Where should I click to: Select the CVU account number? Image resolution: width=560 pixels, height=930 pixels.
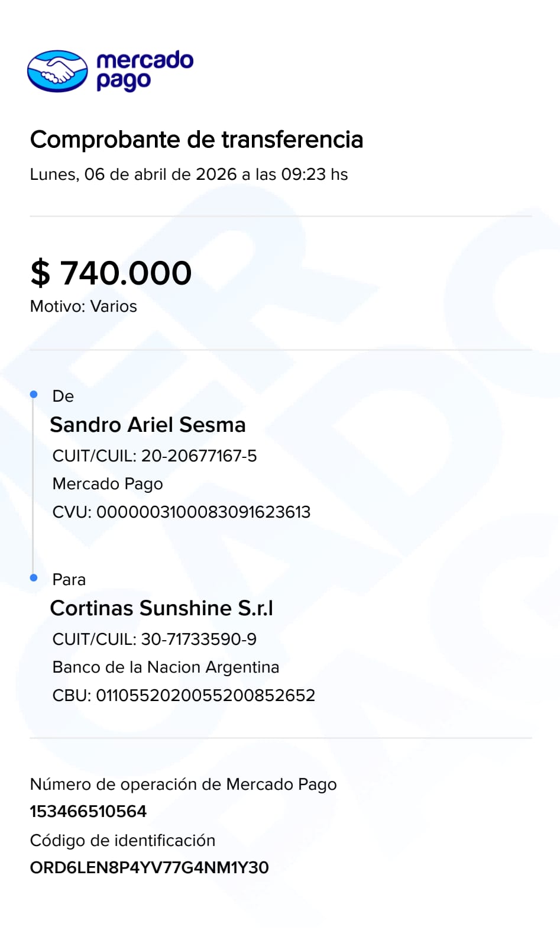(203, 512)
